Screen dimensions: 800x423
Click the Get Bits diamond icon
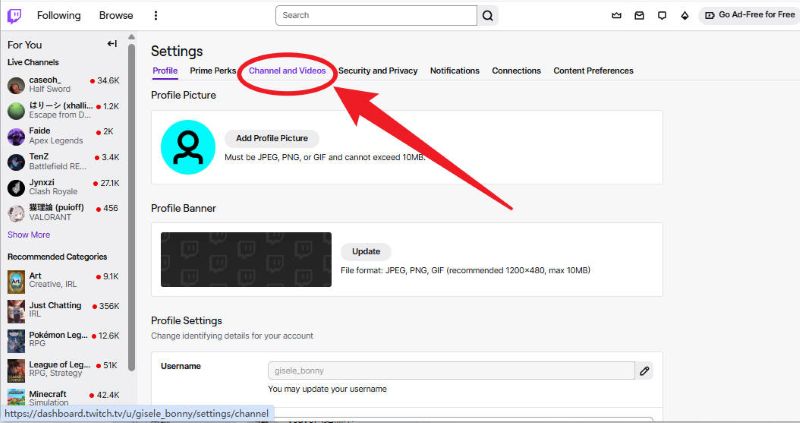(x=685, y=16)
